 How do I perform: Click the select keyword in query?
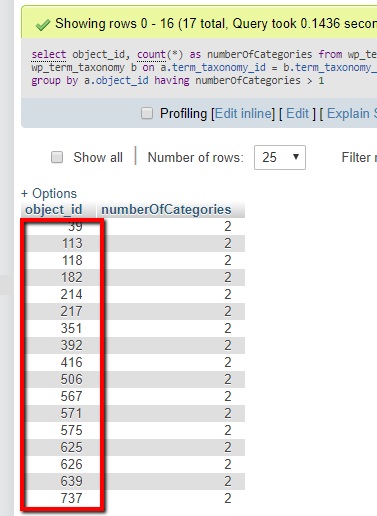(x=49, y=54)
